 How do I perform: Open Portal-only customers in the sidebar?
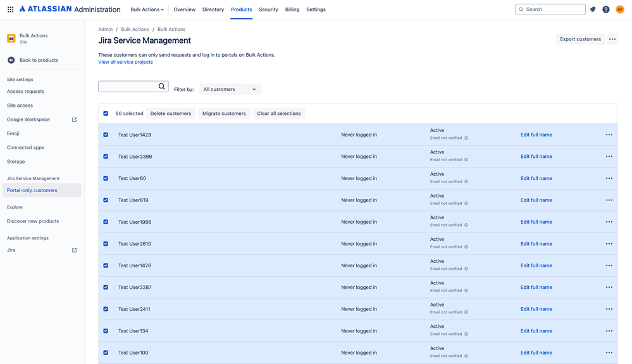(42, 190)
